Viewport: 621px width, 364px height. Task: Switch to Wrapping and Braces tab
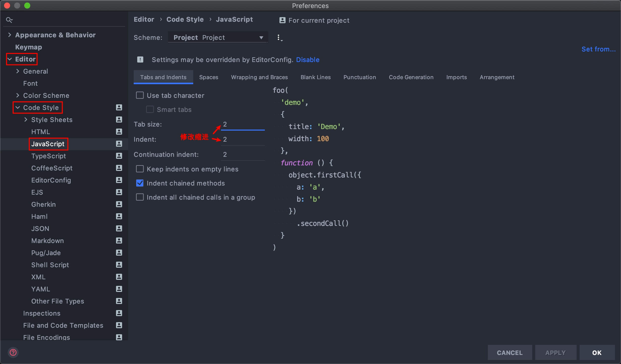click(x=259, y=77)
